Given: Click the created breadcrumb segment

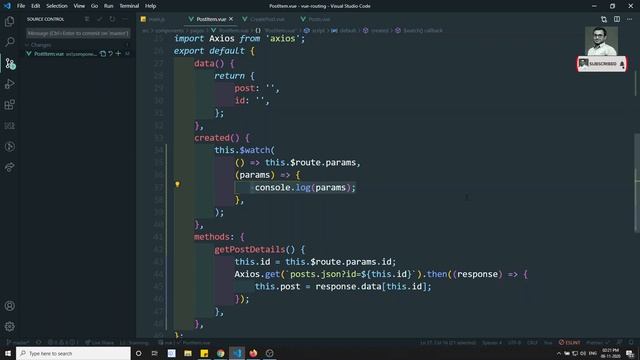Looking at the screenshot, I should click(376, 31).
